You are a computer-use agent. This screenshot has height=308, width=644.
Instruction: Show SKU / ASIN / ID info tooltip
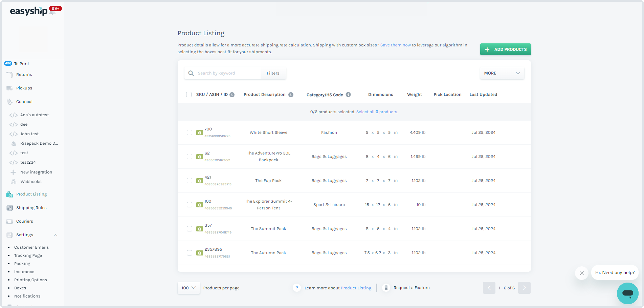[x=232, y=95]
